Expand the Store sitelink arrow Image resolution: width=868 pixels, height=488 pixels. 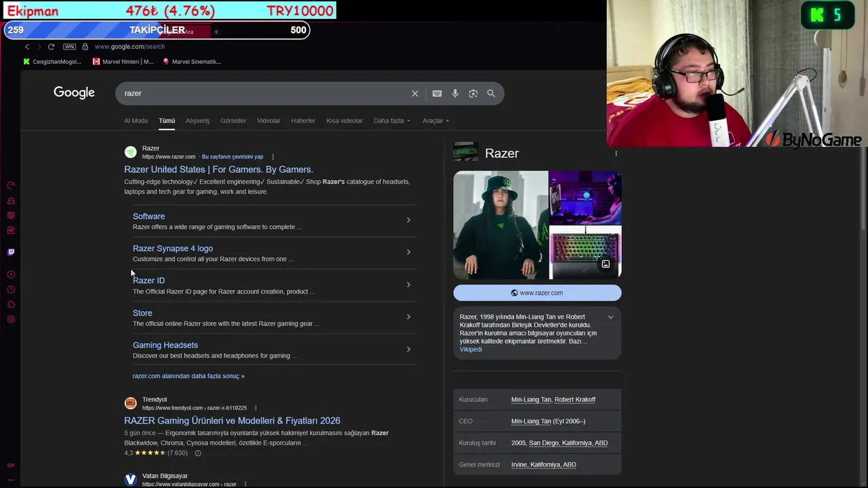pyautogui.click(x=408, y=317)
